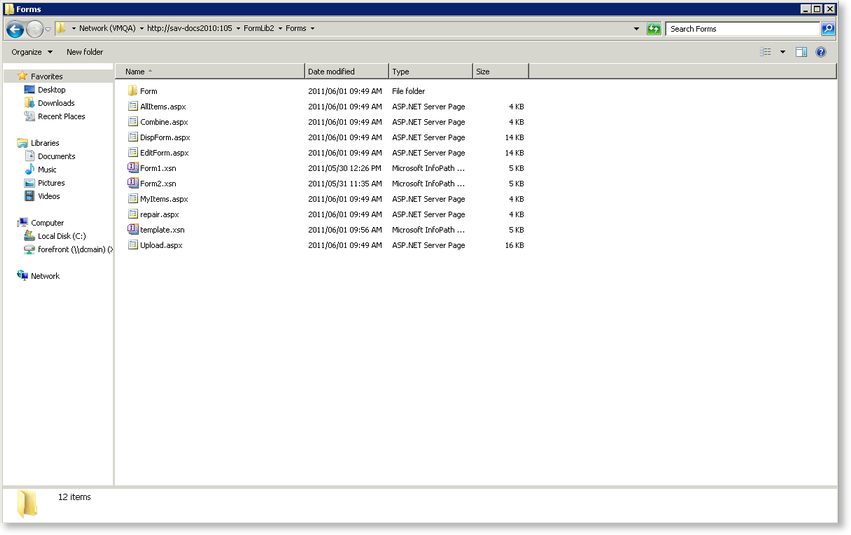Click the 12 items status text
This screenshot has height=535, width=851.
click(74, 497)
